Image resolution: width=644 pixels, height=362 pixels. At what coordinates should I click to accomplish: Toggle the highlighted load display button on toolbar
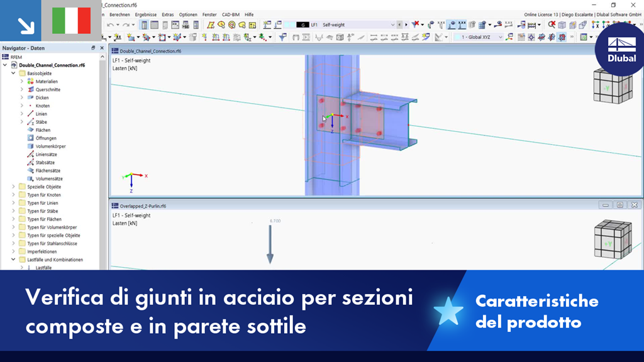[x=451, y=23]
